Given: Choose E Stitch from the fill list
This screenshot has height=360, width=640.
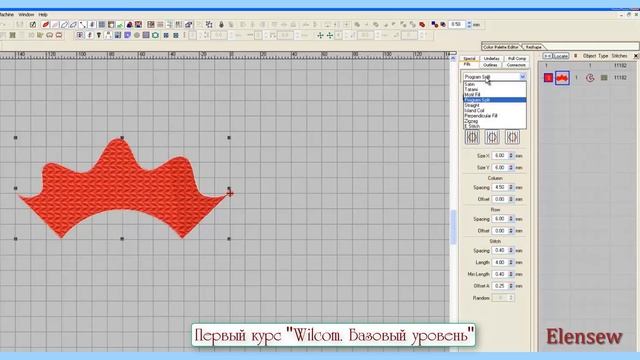Looking at the screenshot, I should click(495, 126).
